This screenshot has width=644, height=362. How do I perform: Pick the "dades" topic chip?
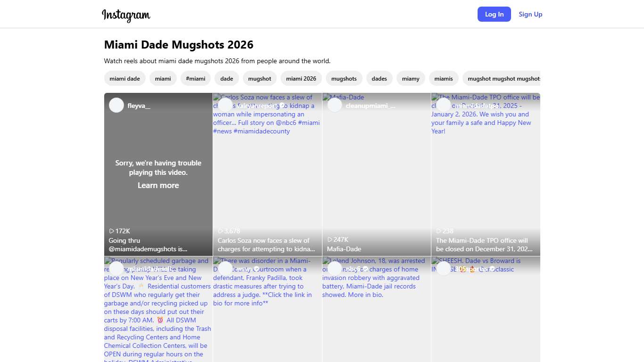click(379, 79)
